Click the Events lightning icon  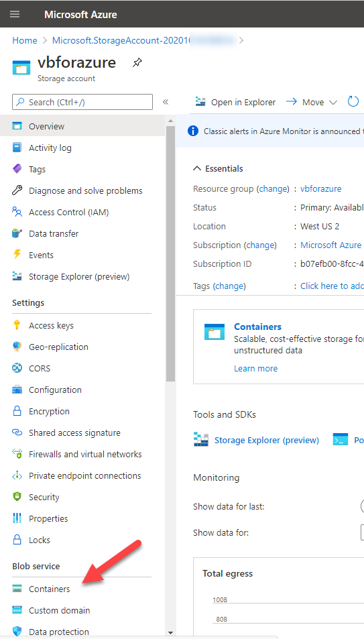click(17, 255)
